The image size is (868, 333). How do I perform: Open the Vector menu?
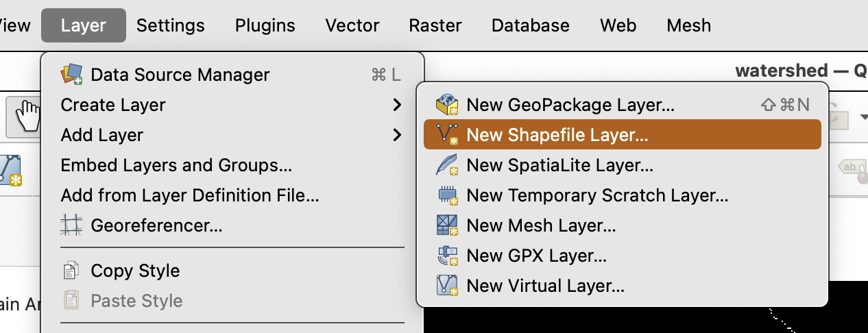click(x=352, y=26)
